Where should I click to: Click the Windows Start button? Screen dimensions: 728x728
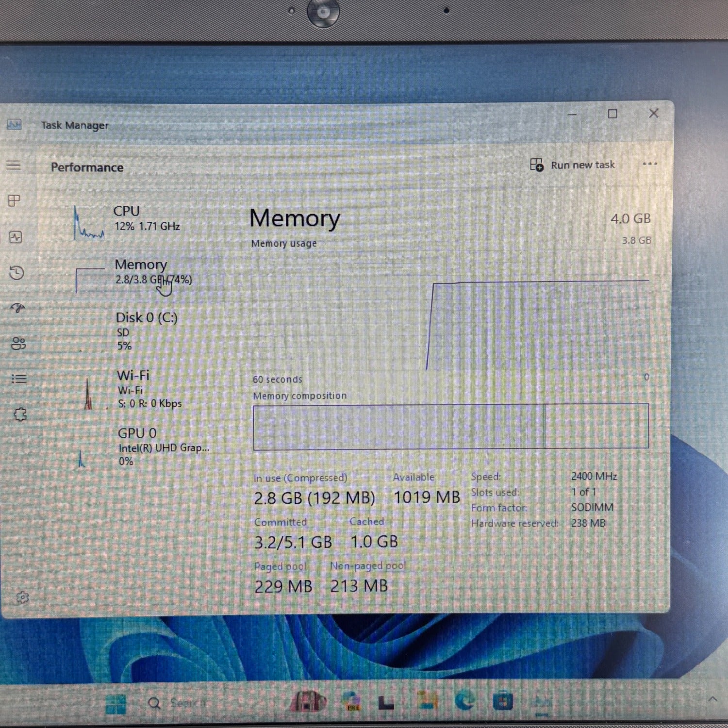click(116, 704)
